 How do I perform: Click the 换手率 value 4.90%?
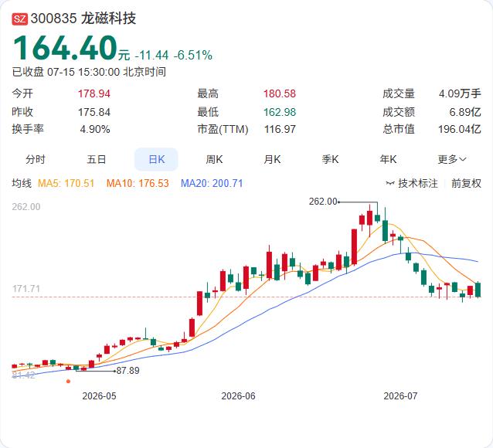95,129
